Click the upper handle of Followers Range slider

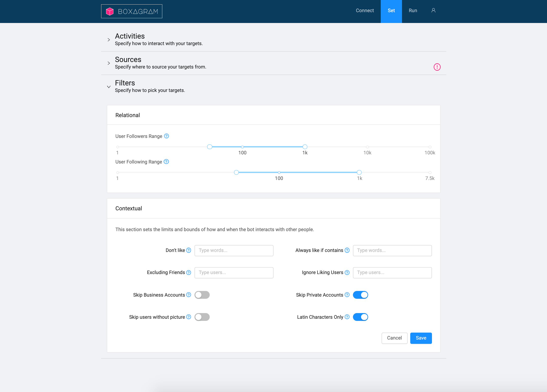(305, 147)
